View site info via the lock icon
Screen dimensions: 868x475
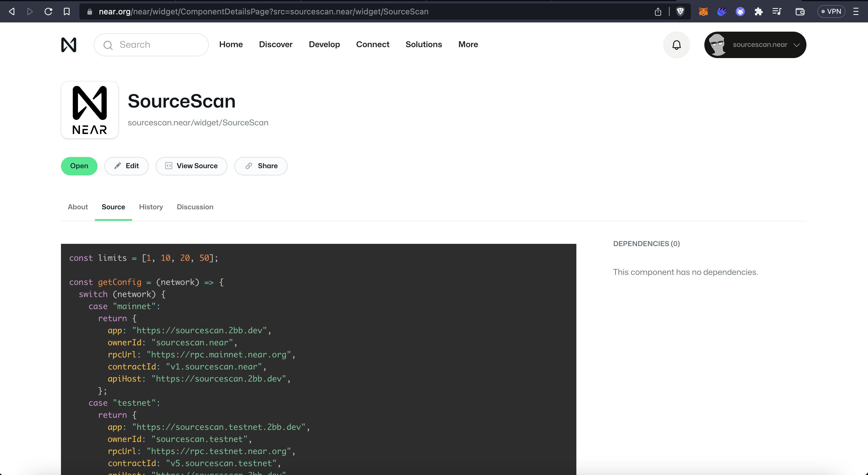89,12
